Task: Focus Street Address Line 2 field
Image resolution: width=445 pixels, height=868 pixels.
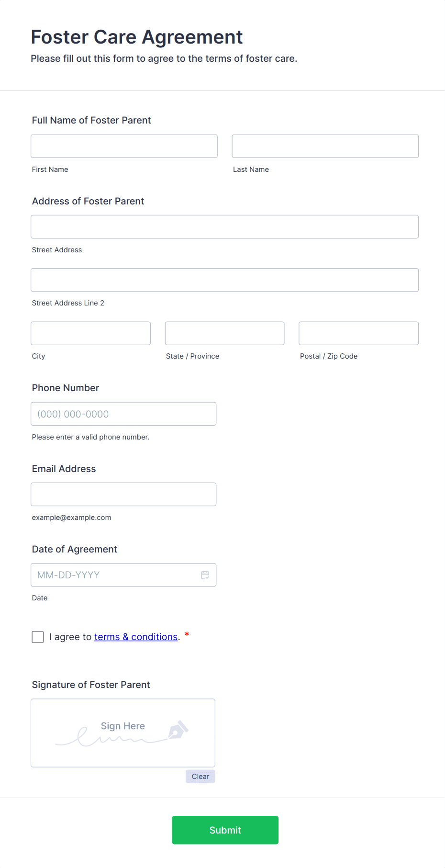Action: (x=224, y=280)
